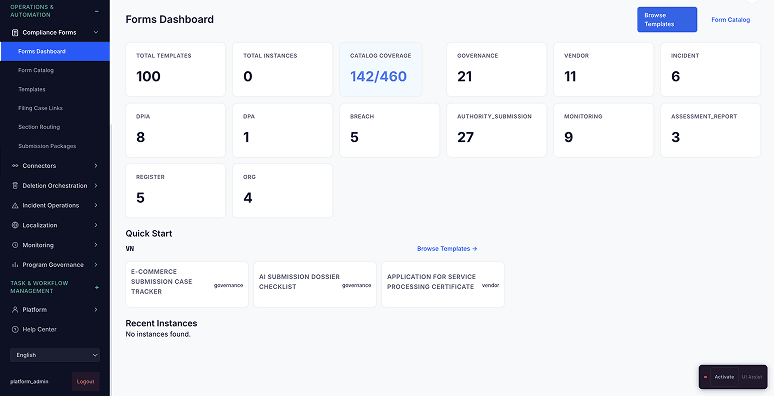Open Form Catalog in the sidebar
The image size is (774, 404).
pyautogui.click(x=36, y=70)
